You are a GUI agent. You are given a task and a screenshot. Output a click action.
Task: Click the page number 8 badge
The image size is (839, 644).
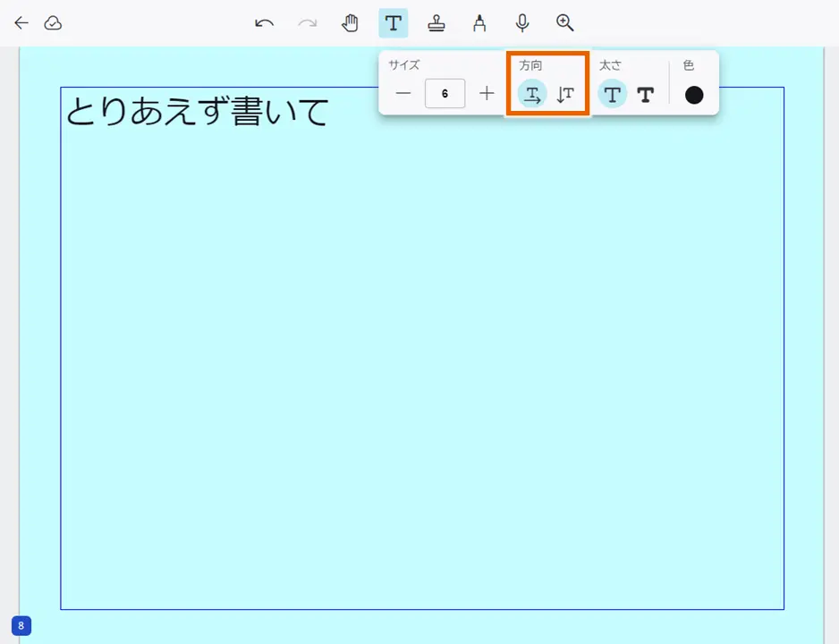pyautogui.click(x=21, y=626)
